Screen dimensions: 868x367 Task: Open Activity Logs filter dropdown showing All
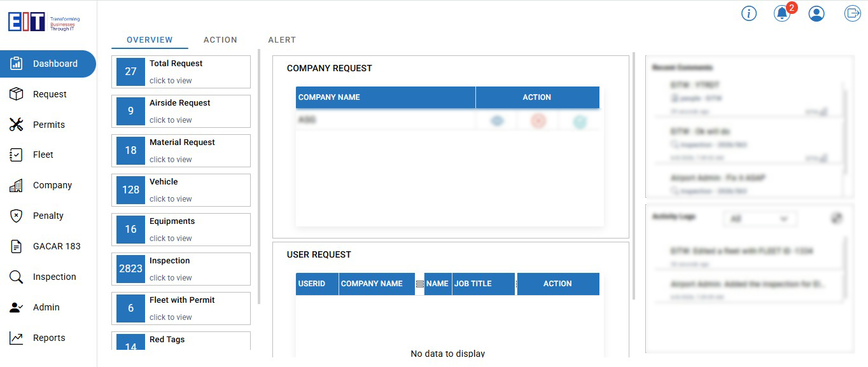(x=760, y=219)
